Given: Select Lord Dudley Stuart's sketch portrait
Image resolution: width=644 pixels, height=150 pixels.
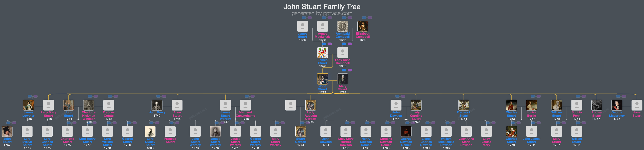Looking at the screenshot, I should coord(150,131).
